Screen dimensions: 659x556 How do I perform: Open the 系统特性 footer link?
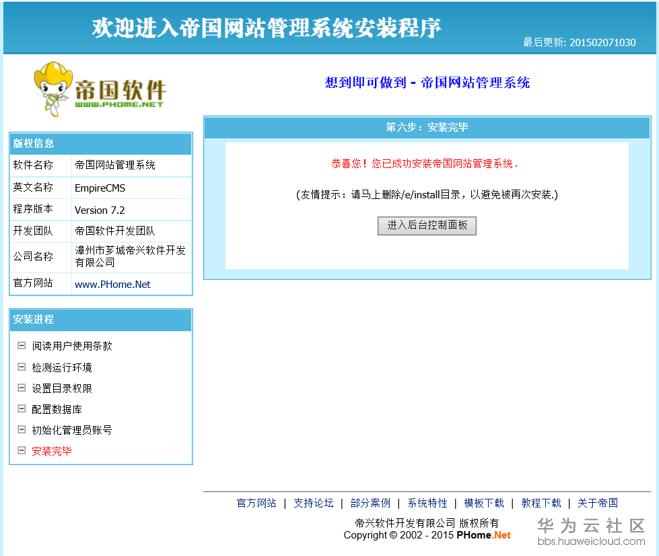(427, 503)
